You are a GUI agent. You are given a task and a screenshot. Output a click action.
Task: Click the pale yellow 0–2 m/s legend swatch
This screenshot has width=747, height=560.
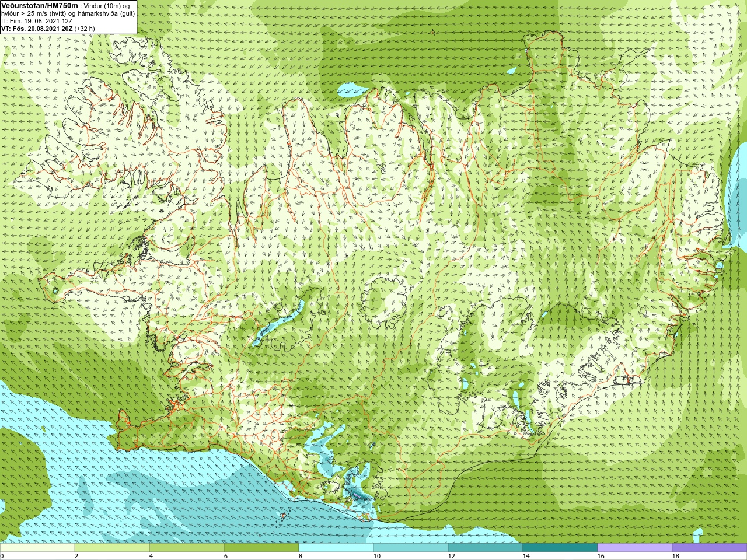click(x=37, y=548)
